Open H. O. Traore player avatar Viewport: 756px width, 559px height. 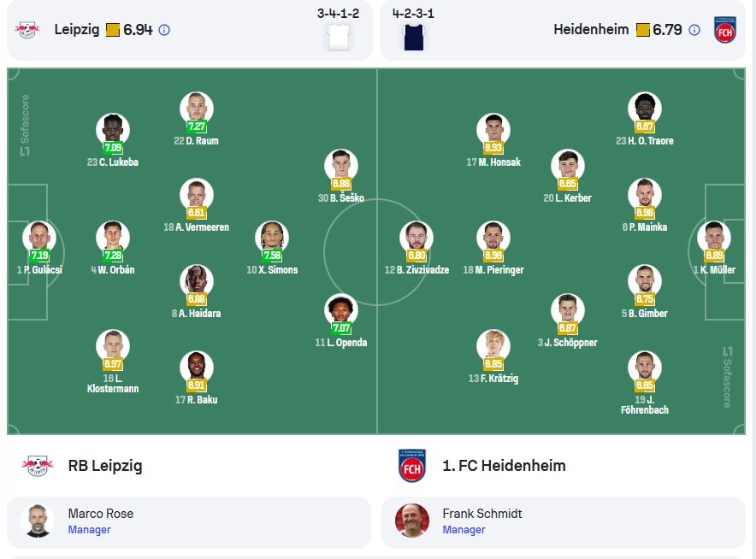[645, 108]
